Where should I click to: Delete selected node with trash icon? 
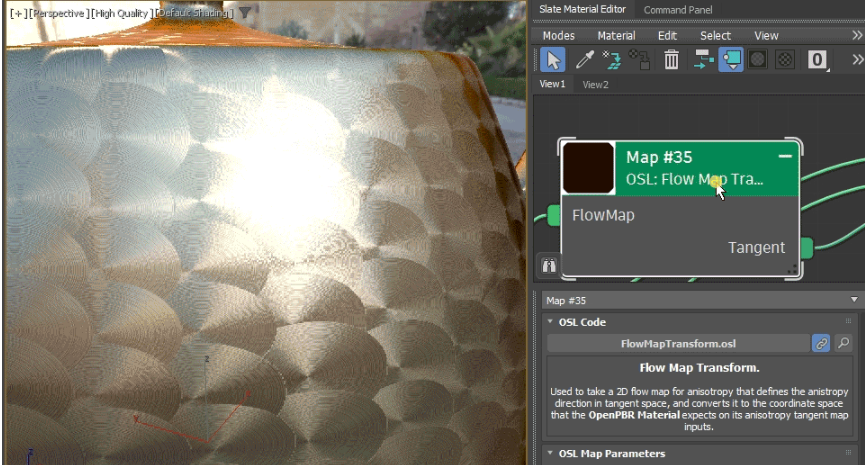[x=671, y=60]
